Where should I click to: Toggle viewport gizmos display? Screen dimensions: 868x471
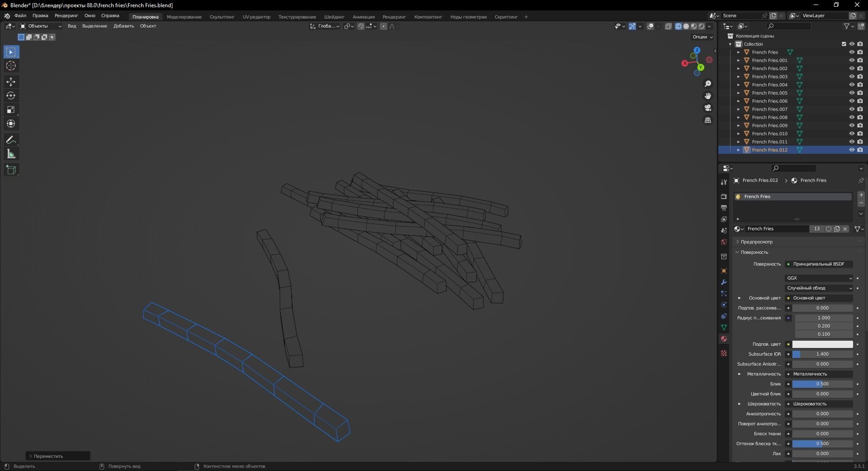pyautogui.click(x=632, y=26)
